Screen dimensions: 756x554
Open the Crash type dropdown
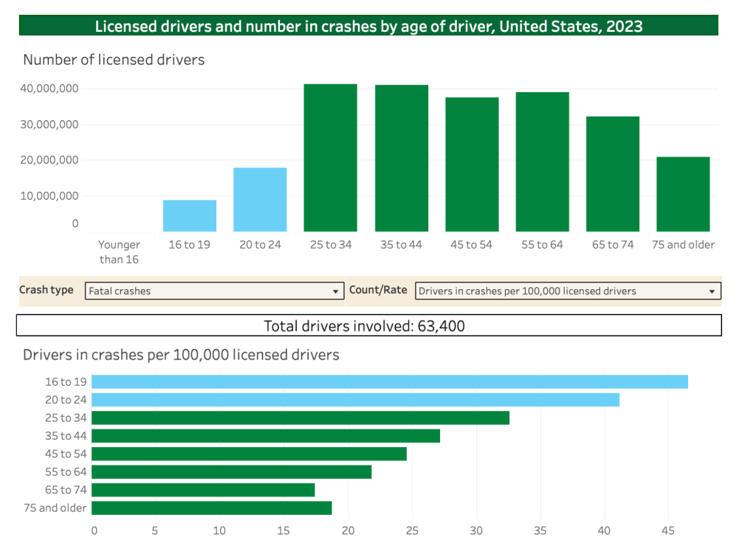(214, 291)
